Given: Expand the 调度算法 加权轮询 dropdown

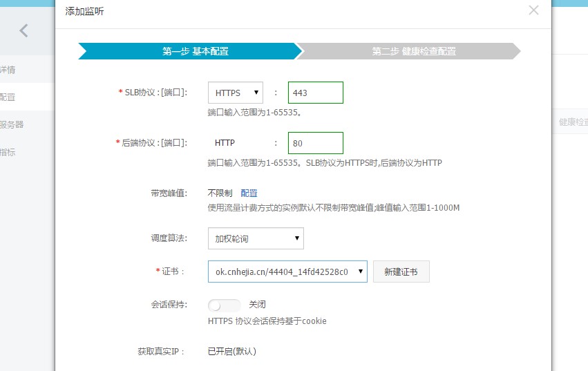Looking at the screenshot, I should tap(256, 238).
